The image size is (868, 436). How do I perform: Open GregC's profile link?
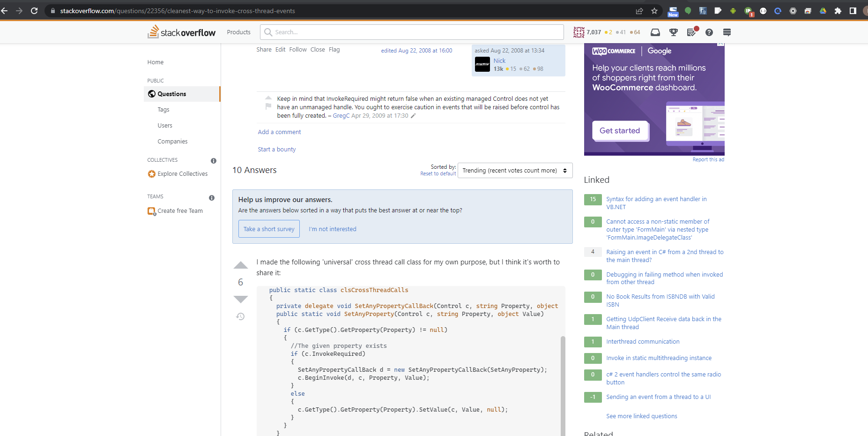click(x=341, y=116)
